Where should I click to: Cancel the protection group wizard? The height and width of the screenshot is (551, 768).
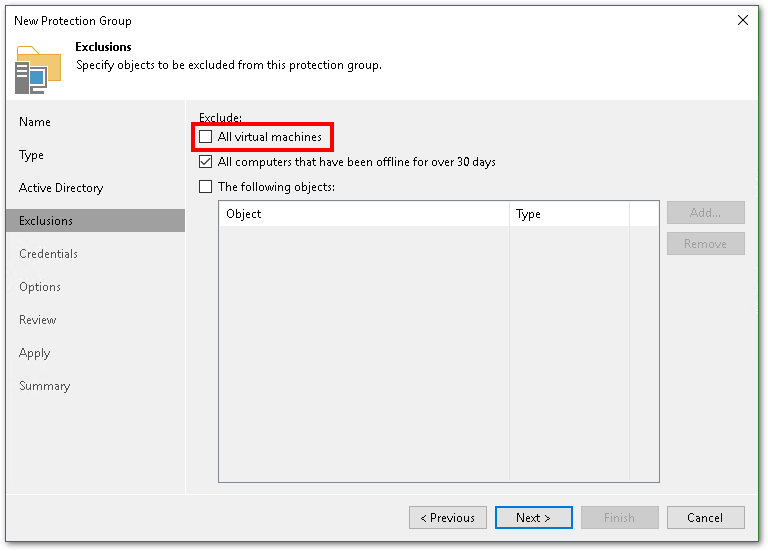tap(705, 518)
